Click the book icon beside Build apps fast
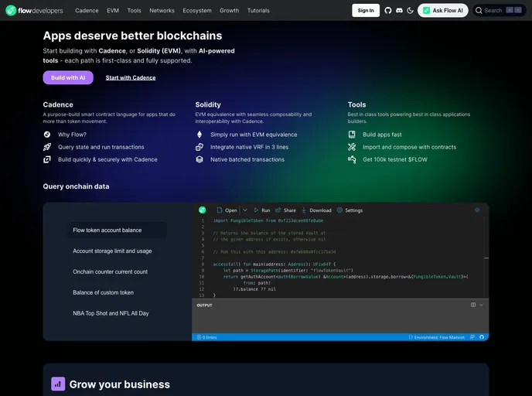The height and width of the screenshot is (396, 532). coord(352,135)
